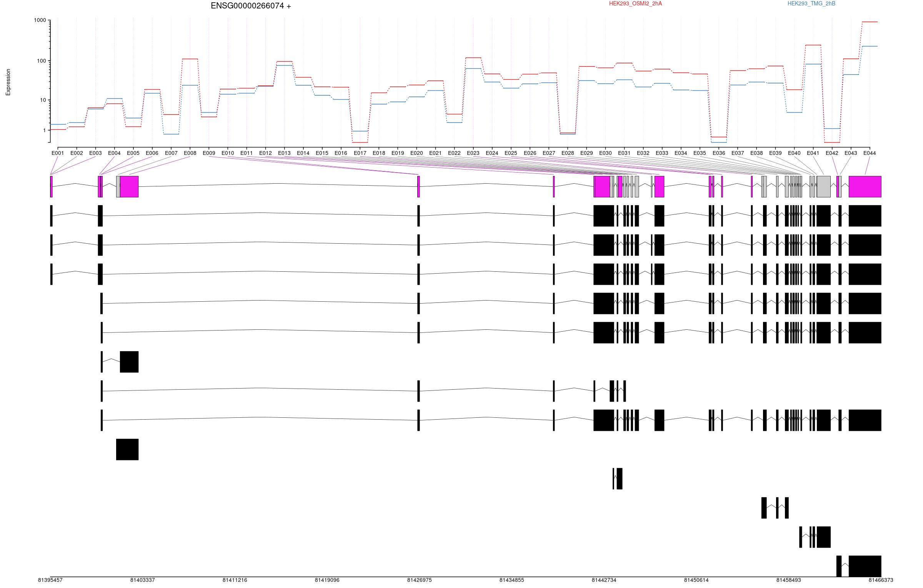Click genomic coordinate 81434855
Screen dimensions: 923x588
pyautogui.click(x=512, y=580)
